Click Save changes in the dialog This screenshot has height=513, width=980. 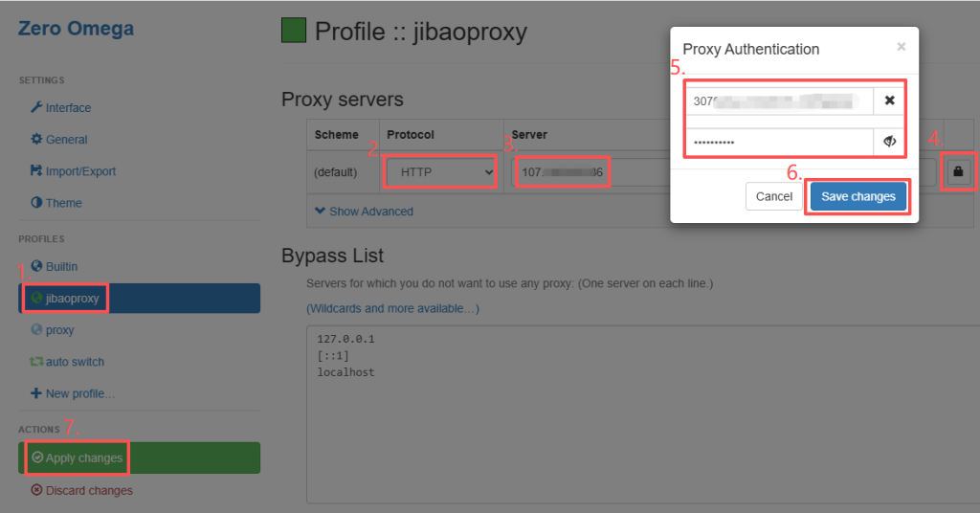(x=857, y=196)
